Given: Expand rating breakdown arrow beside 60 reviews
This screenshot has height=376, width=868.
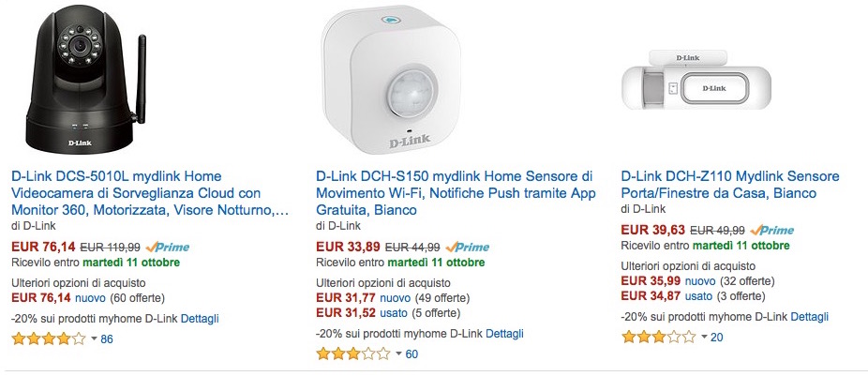Looking at the screenshot, I should (398, 354).
